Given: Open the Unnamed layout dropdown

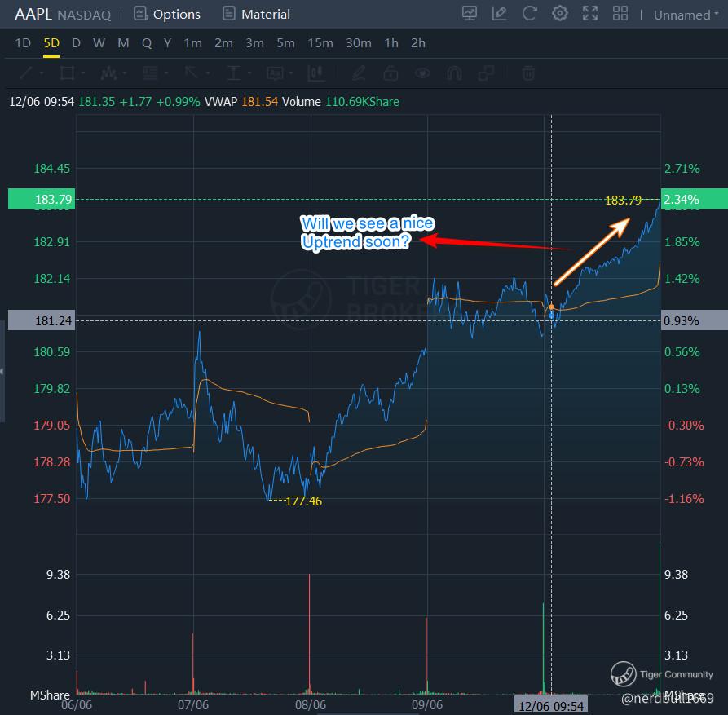Looking at the screenshot, I should point(686,15).
